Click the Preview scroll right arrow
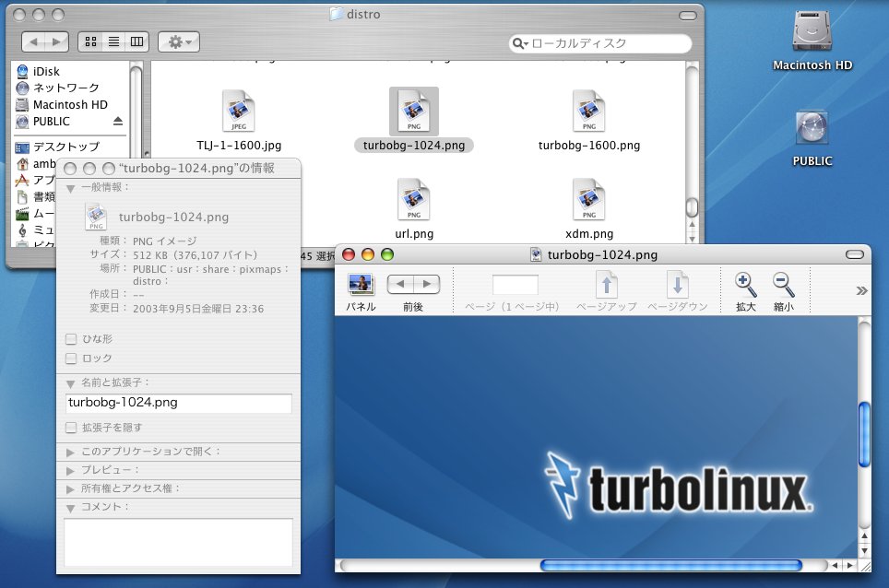889x588 pixels. coord(850,565)
